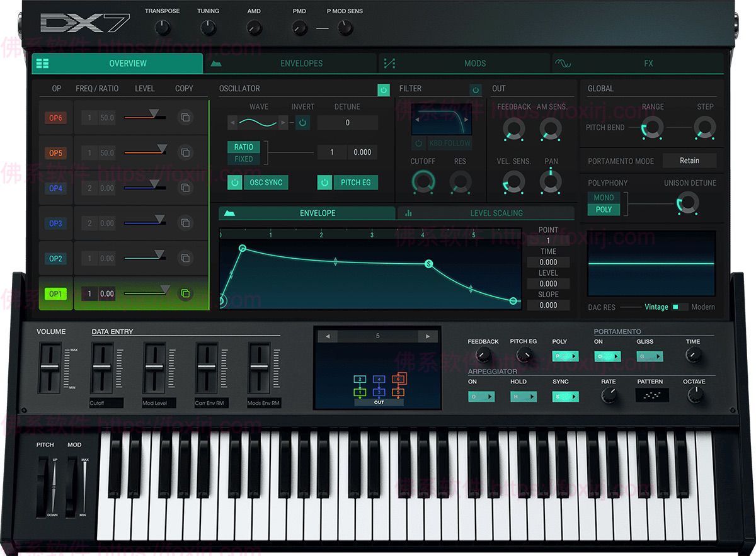This screenshot has height=556, width=756.
Task: Click the copy icon next to OP6
Action: tap(185, 118)
